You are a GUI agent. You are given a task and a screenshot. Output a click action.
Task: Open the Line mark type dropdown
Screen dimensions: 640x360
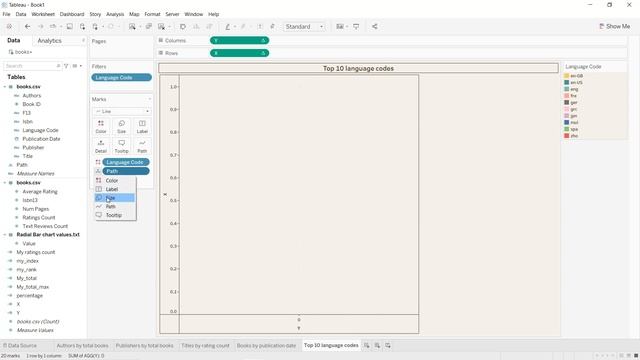point(122,111)
